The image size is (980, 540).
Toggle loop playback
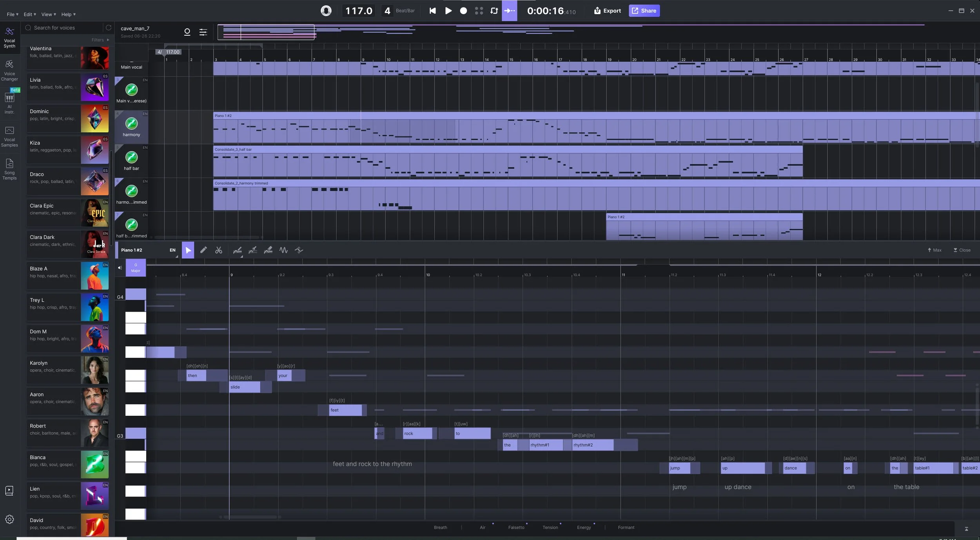(494, 11)
